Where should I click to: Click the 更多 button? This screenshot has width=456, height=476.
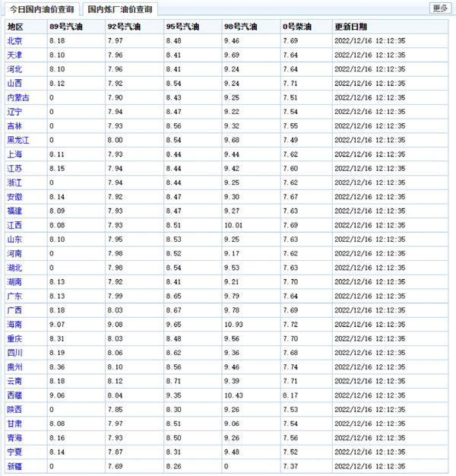coord(439,8)
